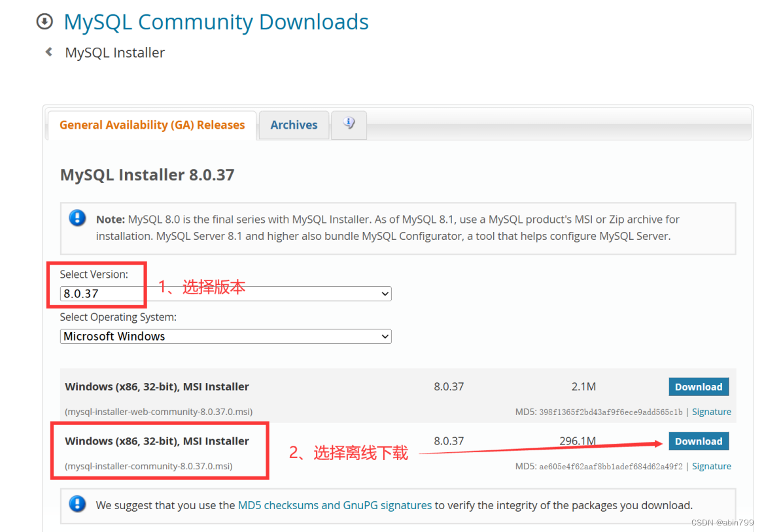The image size is (764, 532).
Task: Click the back chevron beside MySQL Installer
Action: (48, 52)
